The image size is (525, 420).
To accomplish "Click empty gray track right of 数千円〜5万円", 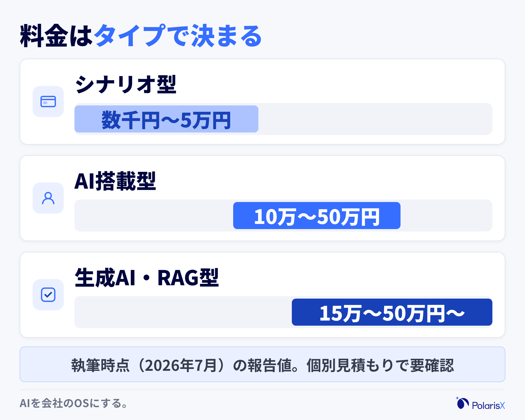I will [375, 119].
